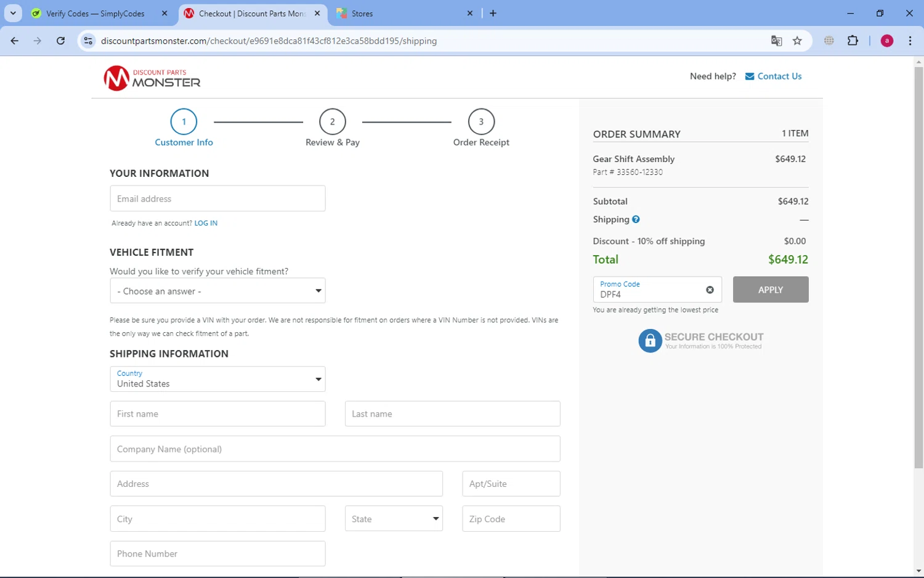Click the Email address field
This screenshot has width=924, height=578.
(217, 198)
